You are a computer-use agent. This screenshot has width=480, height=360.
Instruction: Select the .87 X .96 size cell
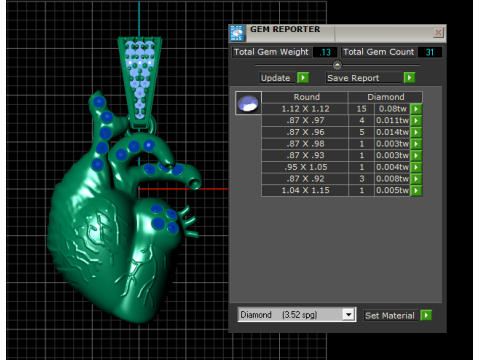click(305, 132)
